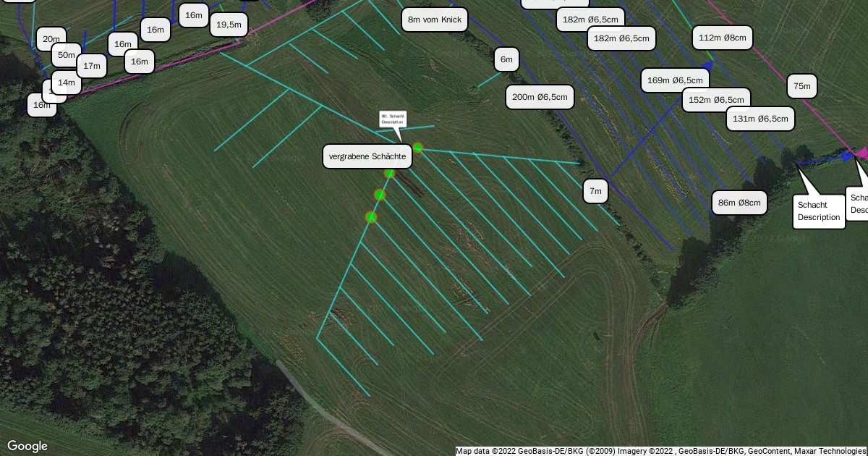The height and width of the screenshot is (456, 868).
Task: Select the 169m Ø6,5cm label
Action: [676, 80]
